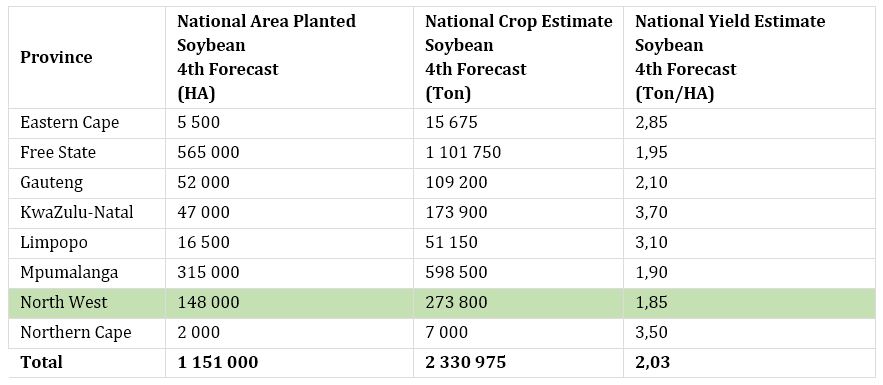Image resolution: width=883 pixels, height=385 pixels.
Task: Select the highlighted North West row label
Action: 64,302
